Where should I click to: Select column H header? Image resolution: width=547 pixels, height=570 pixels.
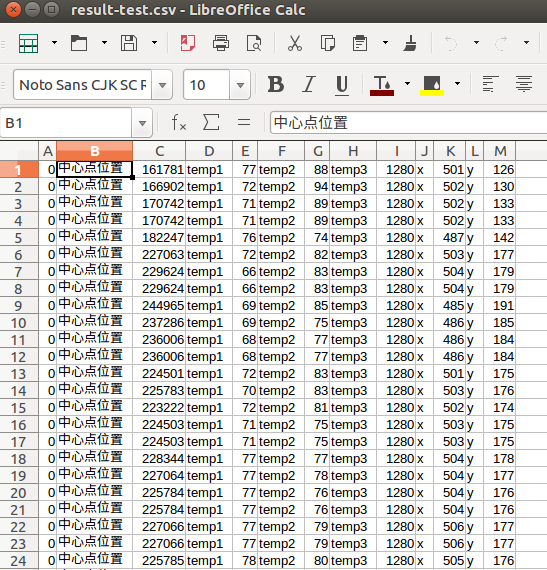coord(353,151)
